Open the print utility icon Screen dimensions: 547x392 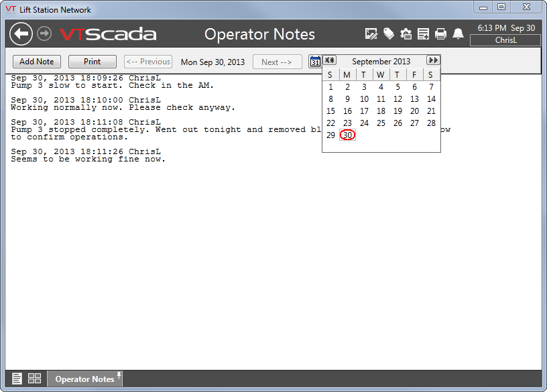tap(442, 32)
